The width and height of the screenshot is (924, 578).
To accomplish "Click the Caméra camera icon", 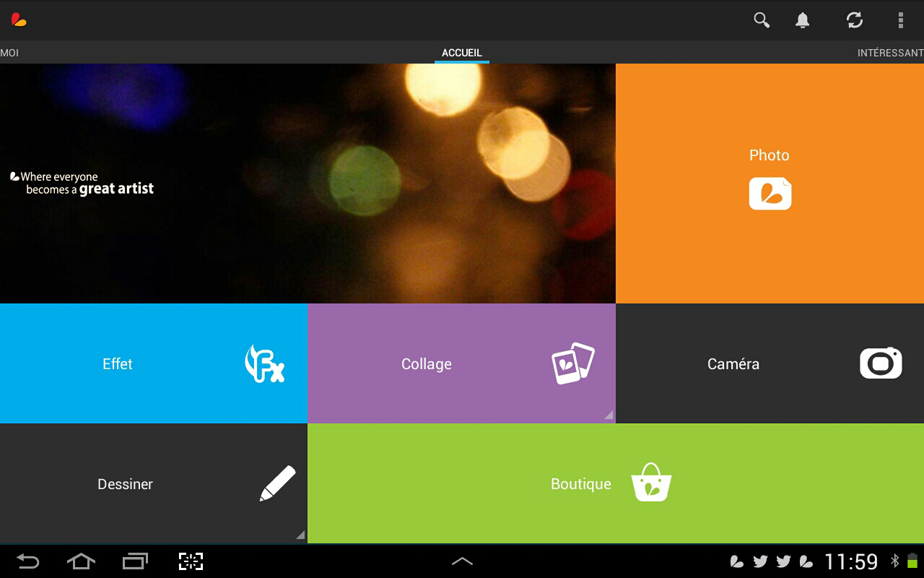I will pyautogui.click(x=881, y=363).
